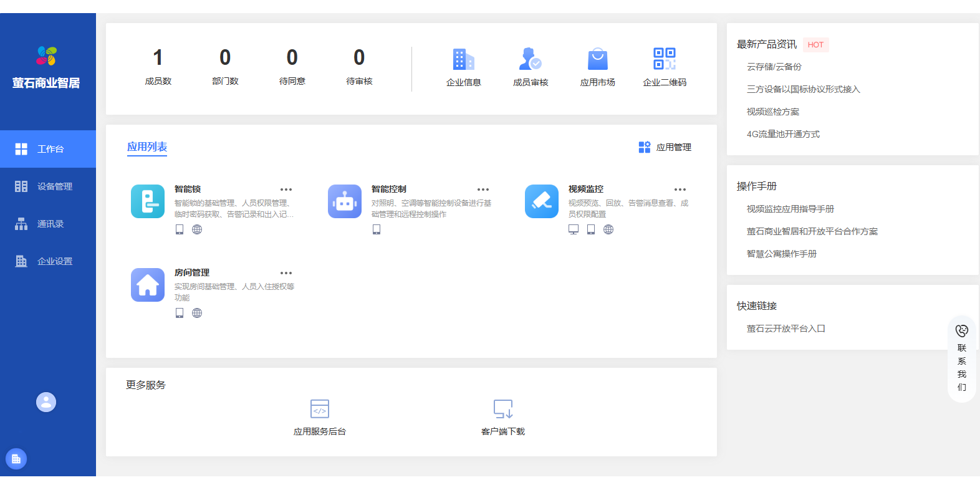Click the 客户端下载 download icon
This screenshot has width=980, height=490.
(x=503, y=409)
